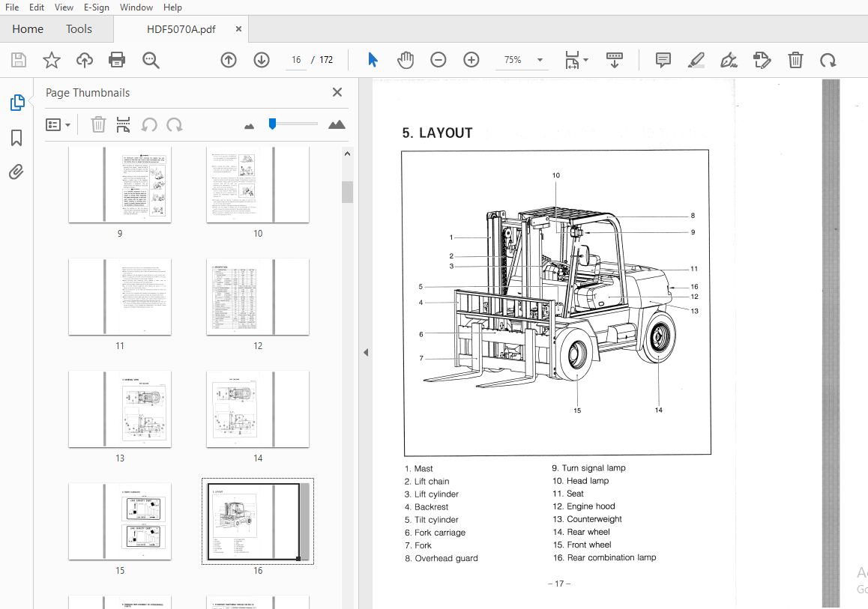The width and height of the screenshot is (868, 609).
Task: Switch to the Tools tab
Action: (x=79, y=28)
